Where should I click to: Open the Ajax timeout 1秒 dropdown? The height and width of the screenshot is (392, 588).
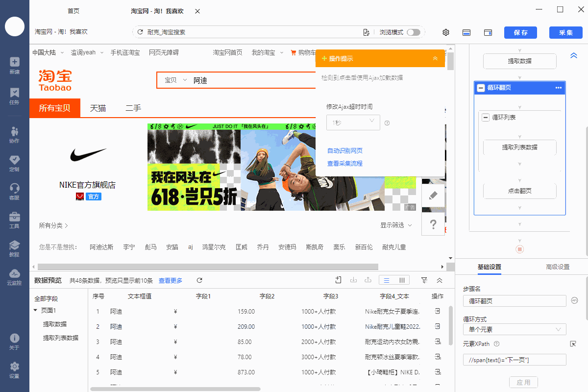tap(353, 122)
